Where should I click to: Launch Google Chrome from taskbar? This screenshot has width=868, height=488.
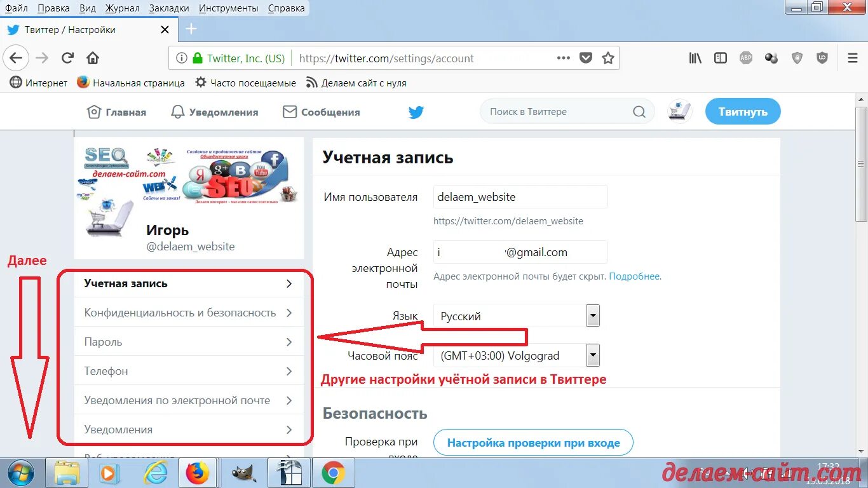click(333, 473)
